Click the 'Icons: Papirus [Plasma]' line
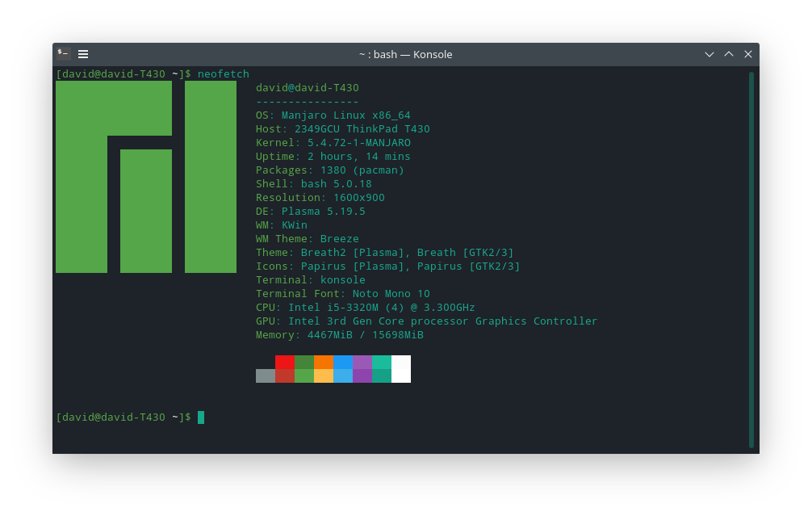This screenshot has height=516, width=812. [x=388, y=266]
